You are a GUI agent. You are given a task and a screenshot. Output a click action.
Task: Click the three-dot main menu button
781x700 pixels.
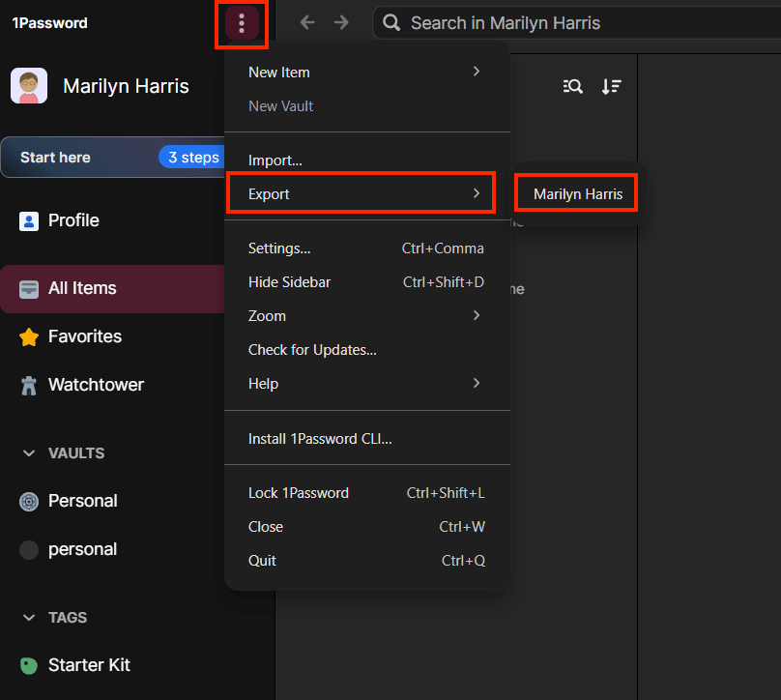click(242, 23)
